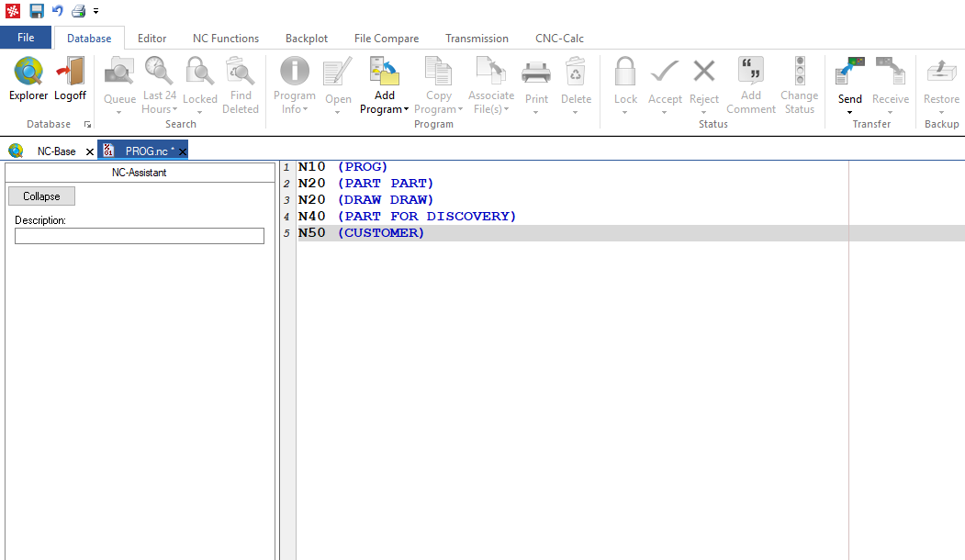Click the Print icon
This screenshot has width=965, height=560.
click(536, 73)
